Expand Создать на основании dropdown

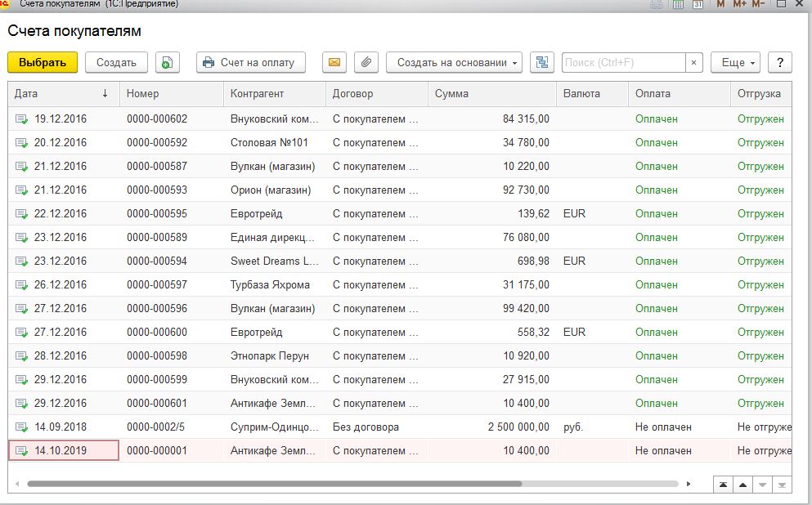pyautogui.click(x=454, y=63)
